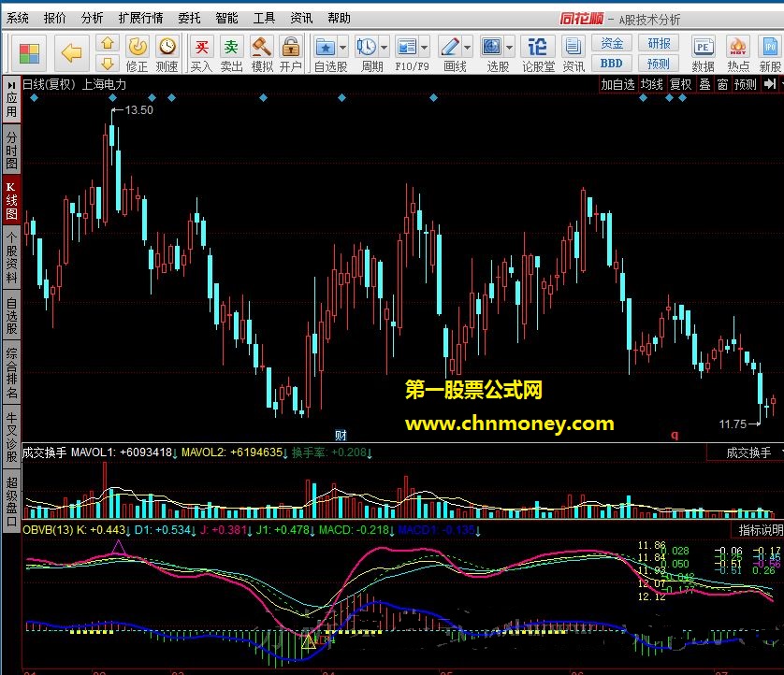Expand the 选股 dropdown arrow
Image resolution: width=784 pixels, height=675 pixels.
tap(510, 48)
